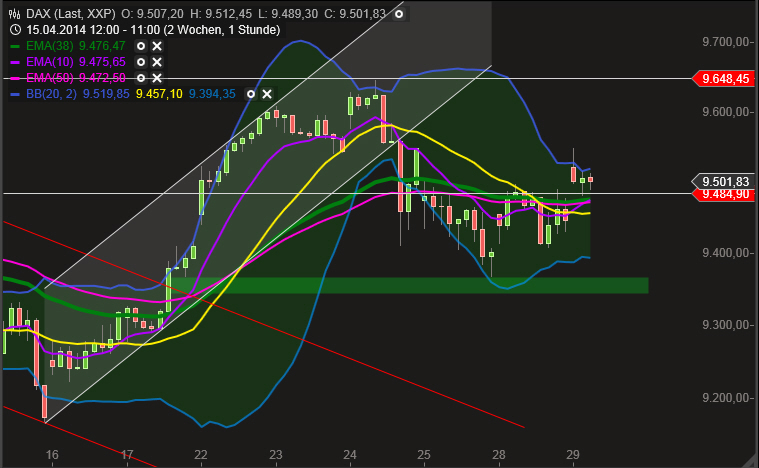Click the current price tag 9.501,83
759x468 pixels.
point(724,181)
